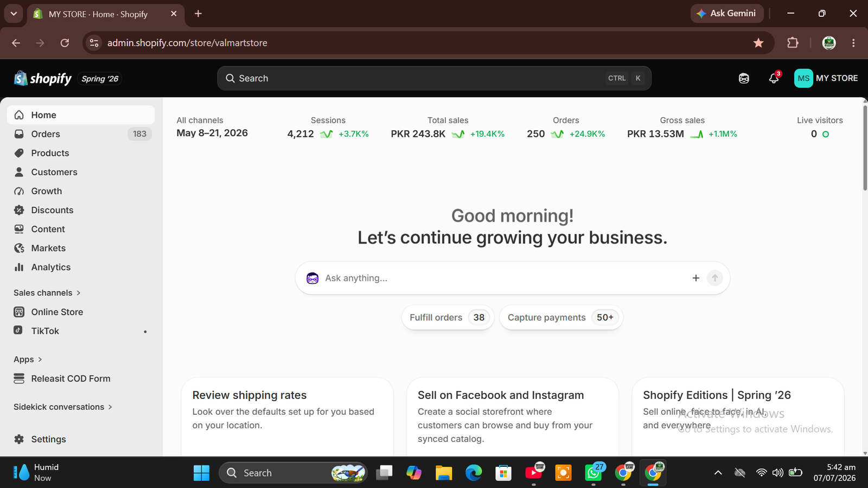Open WhatsApp from the Windows taskbar
The height and width of the screenshot is (488, 868).
[594, 473]
